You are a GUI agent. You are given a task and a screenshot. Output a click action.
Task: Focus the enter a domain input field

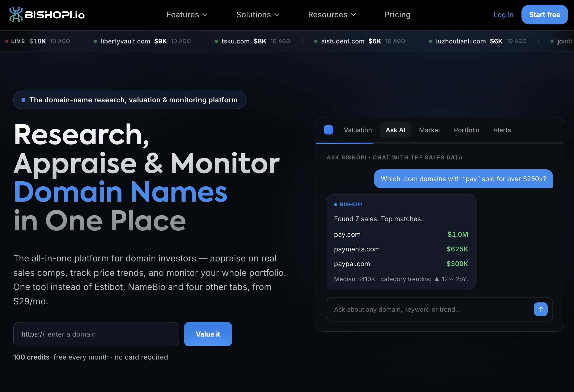(96, 334)
